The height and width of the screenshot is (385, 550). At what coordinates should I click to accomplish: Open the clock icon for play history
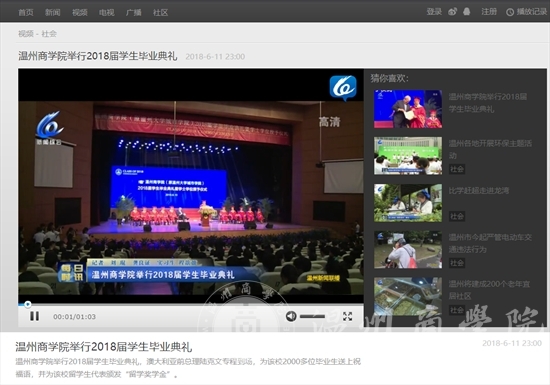click(510, 12)
